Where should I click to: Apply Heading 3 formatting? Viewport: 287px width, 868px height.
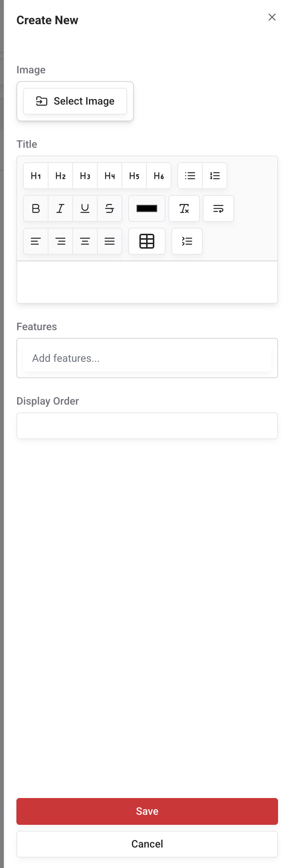85,176
